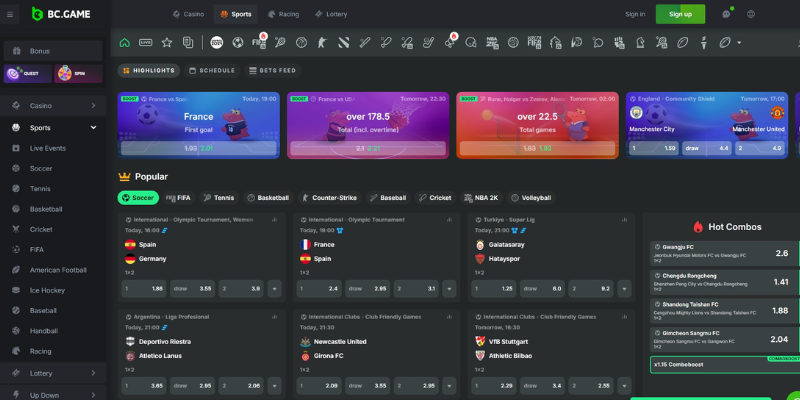Select the baseball bat sport icon

(364, 42)
